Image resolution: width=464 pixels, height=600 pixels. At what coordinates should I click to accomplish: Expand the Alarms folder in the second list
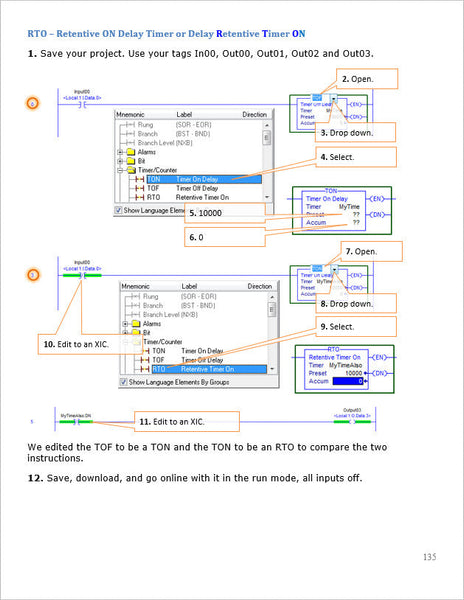(x=125, y=324)
